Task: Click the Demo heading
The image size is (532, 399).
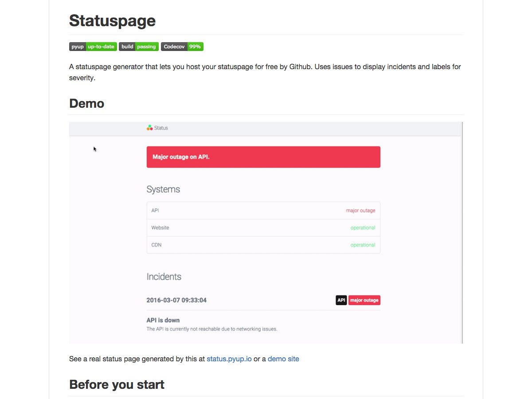Action: coord(87,103)
